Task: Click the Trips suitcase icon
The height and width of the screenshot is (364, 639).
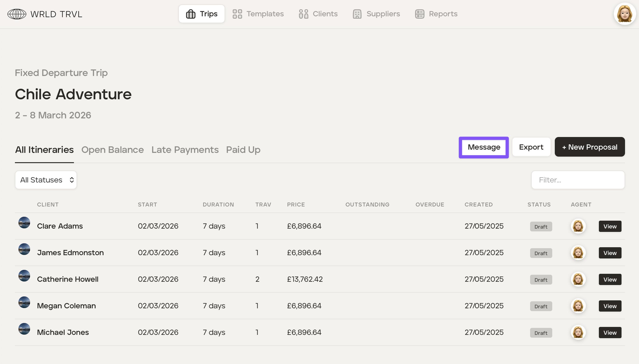Action: point(191,14)
